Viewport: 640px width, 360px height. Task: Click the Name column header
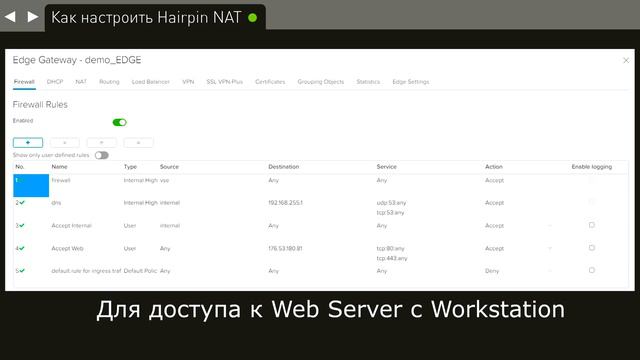tap(59, 167)
